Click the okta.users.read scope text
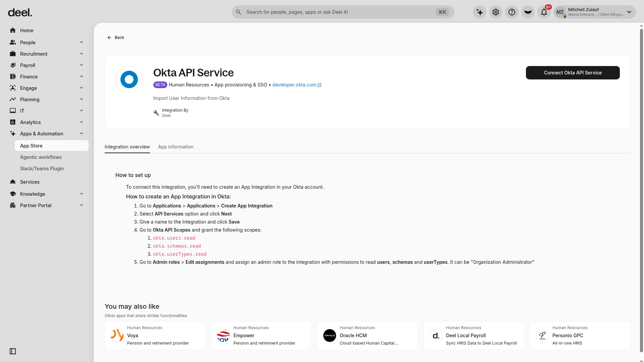 (x=174, y=238)
